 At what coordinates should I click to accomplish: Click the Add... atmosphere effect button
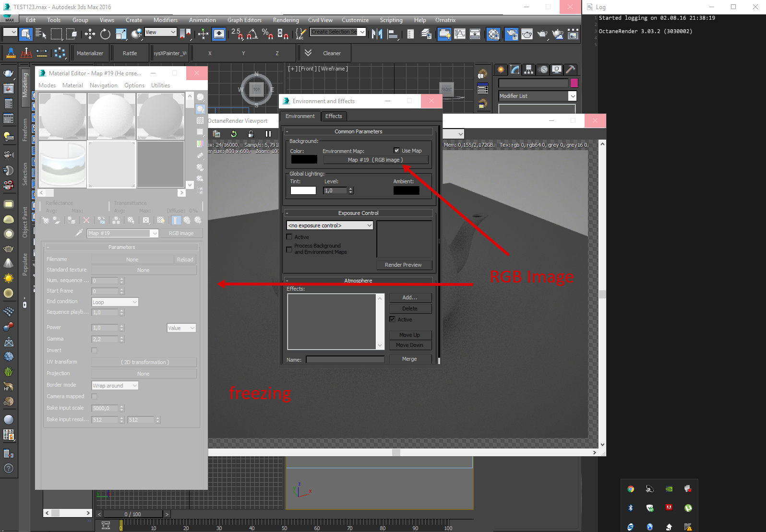pyautogui.click(x=409, y=297)
